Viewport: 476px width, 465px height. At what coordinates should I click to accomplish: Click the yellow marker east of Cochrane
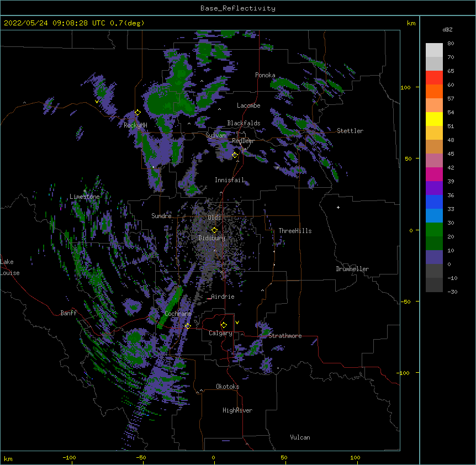[x=188, y=326]
